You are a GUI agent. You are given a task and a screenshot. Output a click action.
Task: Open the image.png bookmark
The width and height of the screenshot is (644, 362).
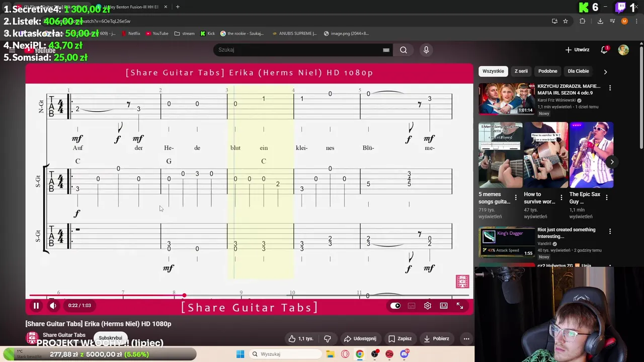(346, 34)
